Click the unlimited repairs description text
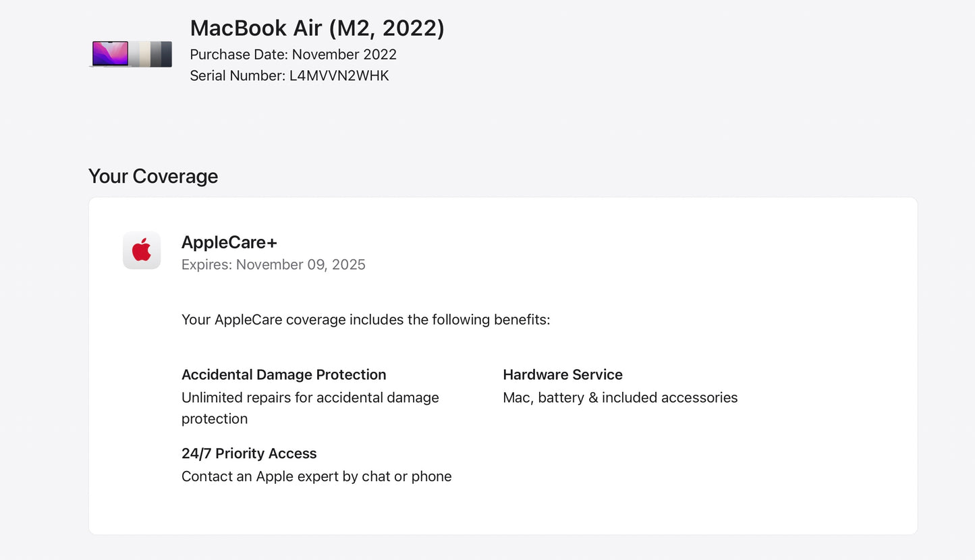The image size is (975, 560). (x=310, y=397)
